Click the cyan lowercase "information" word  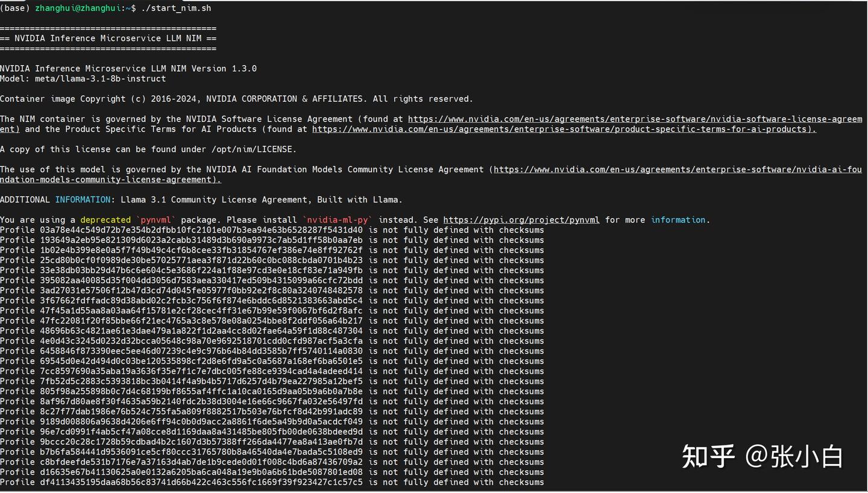pyautogui.click(x=678, y=220)
